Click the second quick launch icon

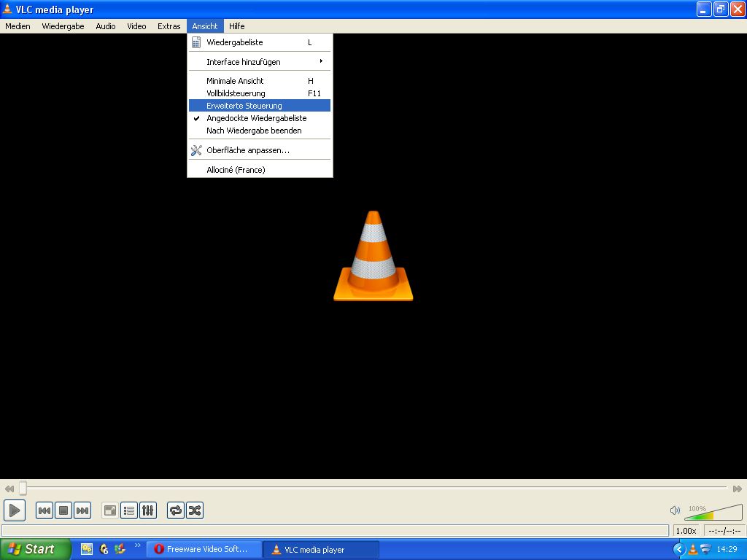(104, 549)
